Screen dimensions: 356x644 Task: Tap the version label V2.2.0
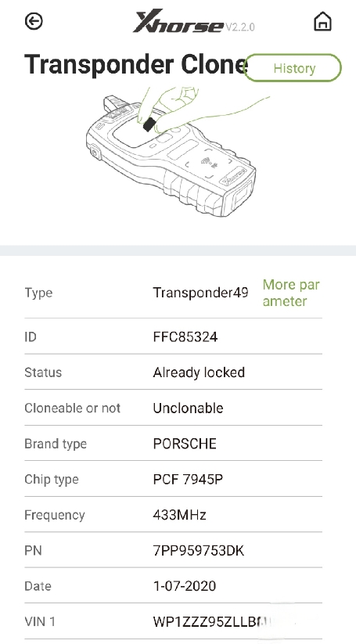click(x=240, y=27)
